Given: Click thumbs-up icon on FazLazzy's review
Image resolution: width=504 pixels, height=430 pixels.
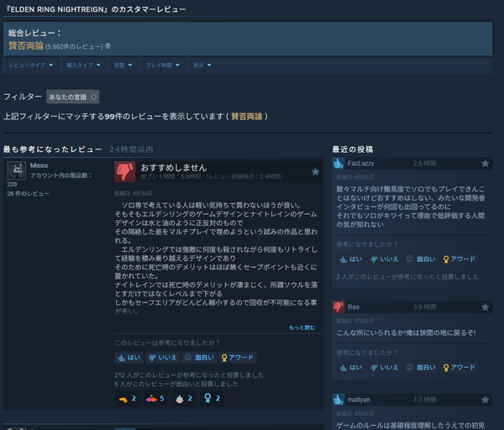Looking at the screenshot, I should (x=339, y=163).
